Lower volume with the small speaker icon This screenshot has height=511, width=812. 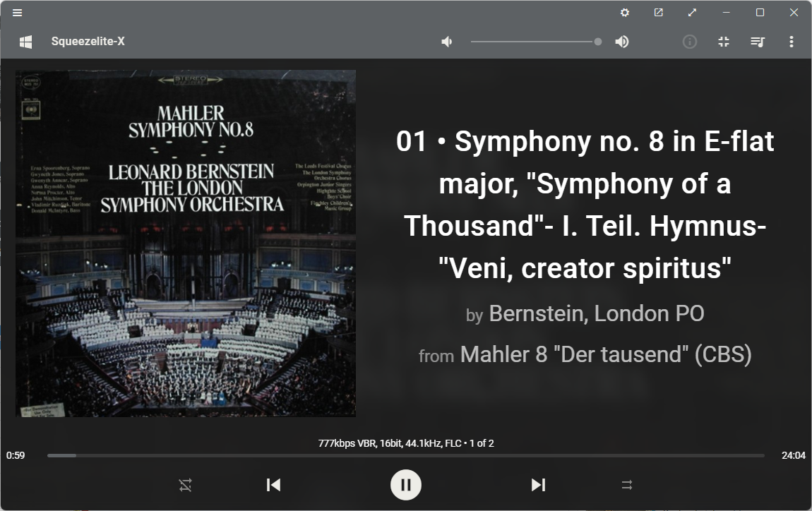point(446,42)
